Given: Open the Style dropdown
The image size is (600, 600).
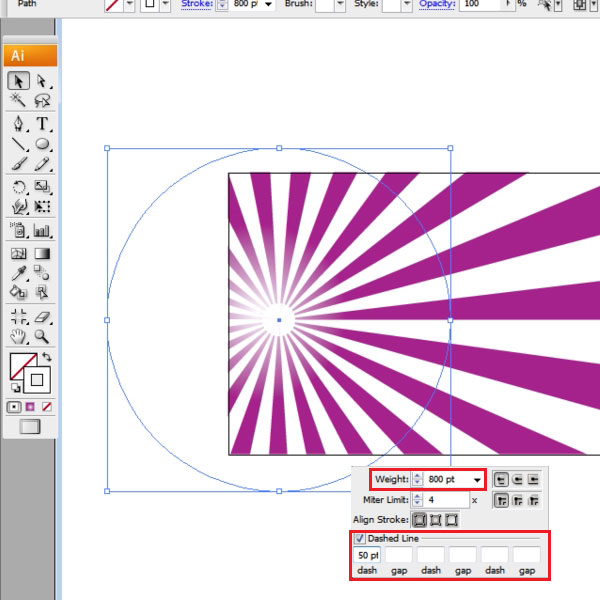Looking at the screenshot, I should [x=407, y=5].
